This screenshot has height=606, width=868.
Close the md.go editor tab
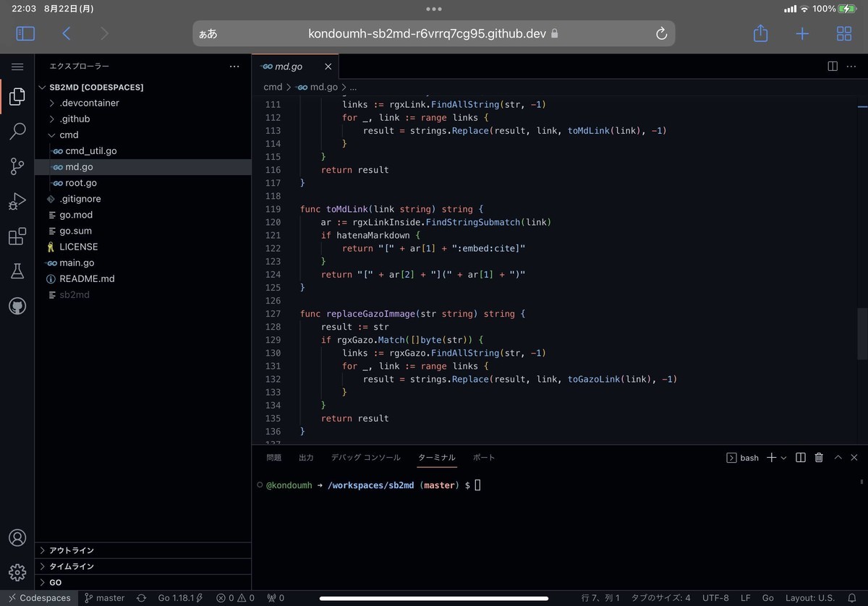point(328,67)
